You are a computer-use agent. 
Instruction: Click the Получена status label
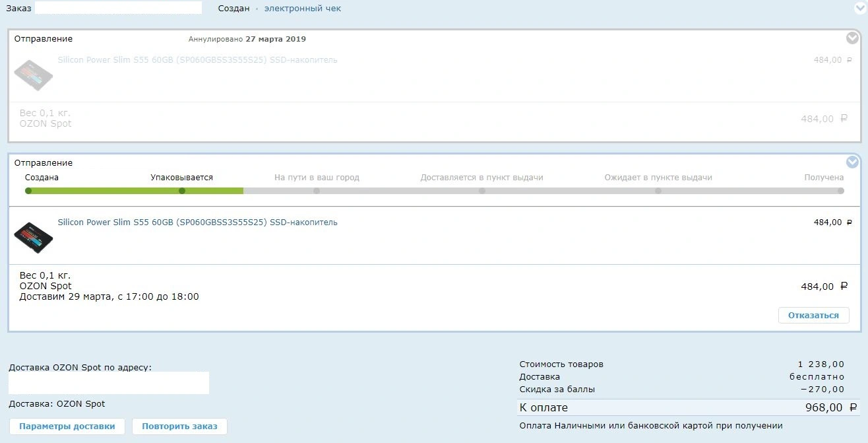(824, 178)
